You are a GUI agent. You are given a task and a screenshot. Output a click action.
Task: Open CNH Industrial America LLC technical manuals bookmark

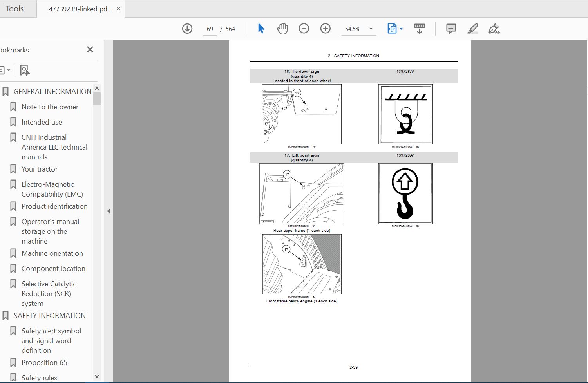coord(54,147)
